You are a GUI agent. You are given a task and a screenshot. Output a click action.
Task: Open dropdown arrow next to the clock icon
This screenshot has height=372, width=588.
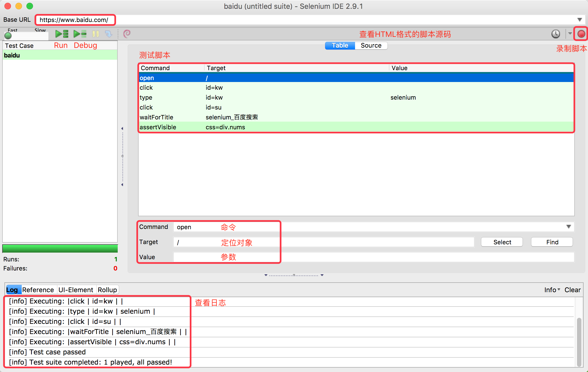tap(570, 34)
